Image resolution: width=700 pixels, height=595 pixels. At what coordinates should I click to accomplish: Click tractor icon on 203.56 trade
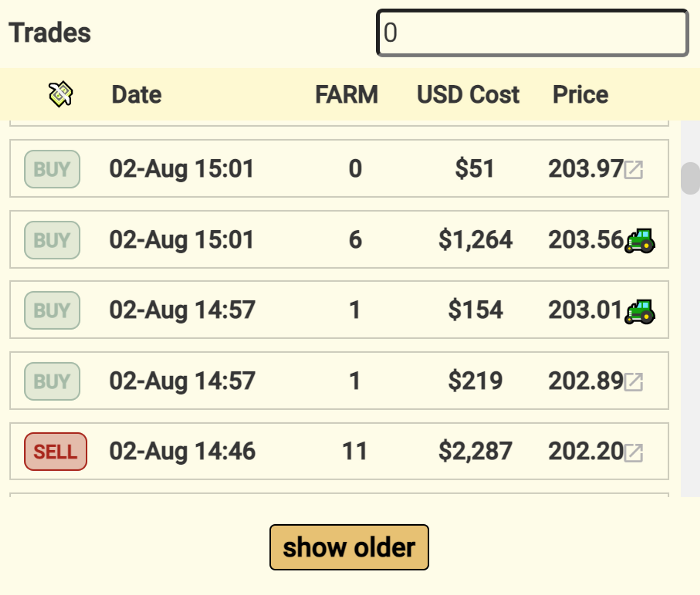[x=640, y=241]
